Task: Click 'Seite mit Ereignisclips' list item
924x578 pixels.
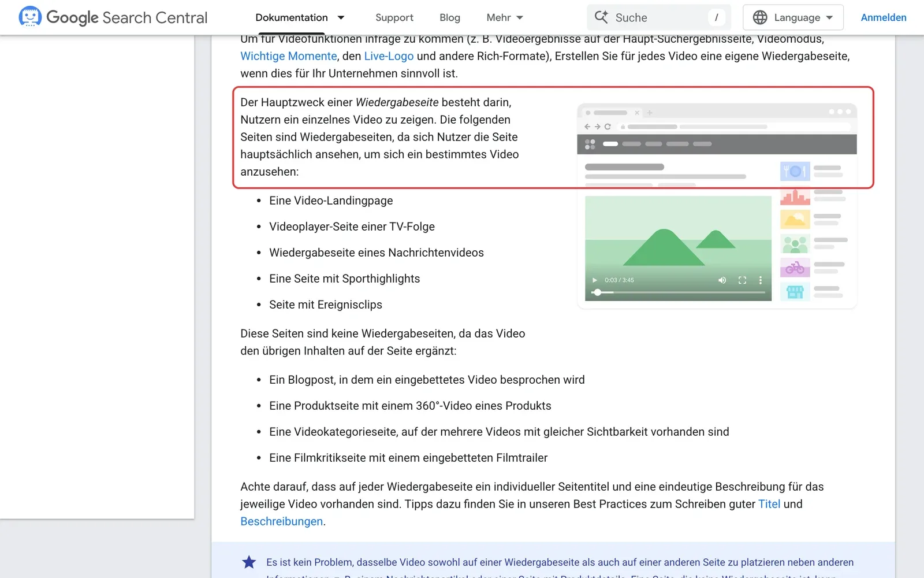Action: (326, 305)
